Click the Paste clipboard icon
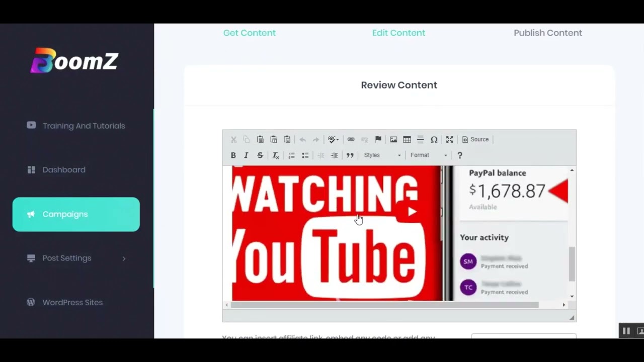Screen dimensions: 644x362 click(x=260, y=139)
